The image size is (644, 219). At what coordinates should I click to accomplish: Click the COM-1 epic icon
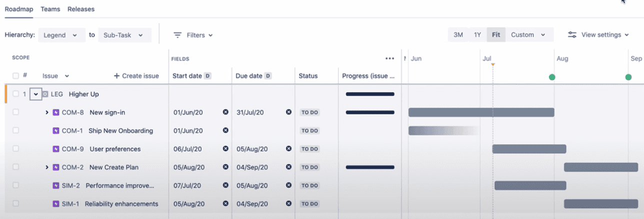click(x=56, y=130)
